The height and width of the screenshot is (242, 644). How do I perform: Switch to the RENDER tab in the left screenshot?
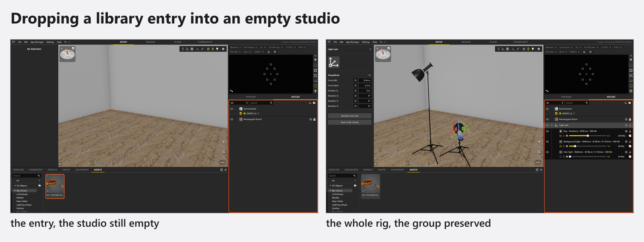(151, 42)
